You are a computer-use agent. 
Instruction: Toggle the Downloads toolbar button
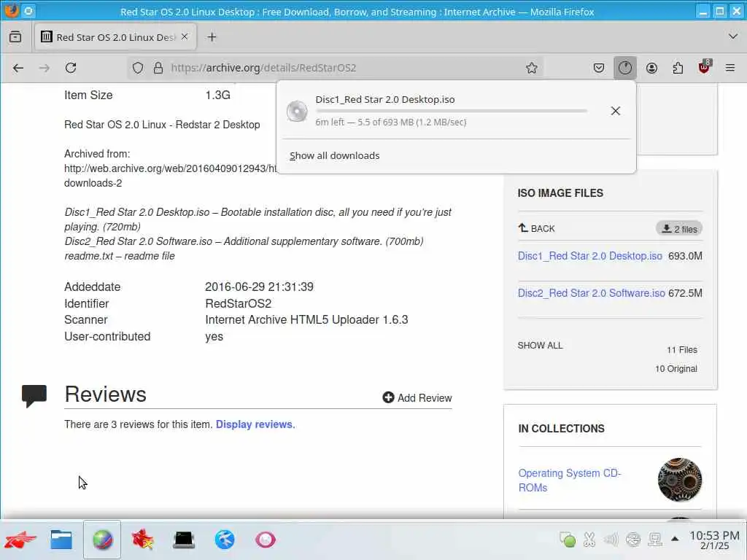coord(625,68)
